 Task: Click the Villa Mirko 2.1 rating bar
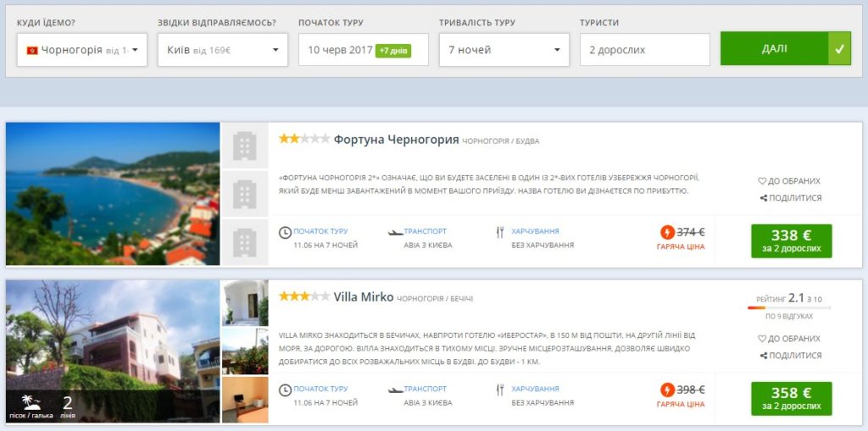[x=789, y=307]
